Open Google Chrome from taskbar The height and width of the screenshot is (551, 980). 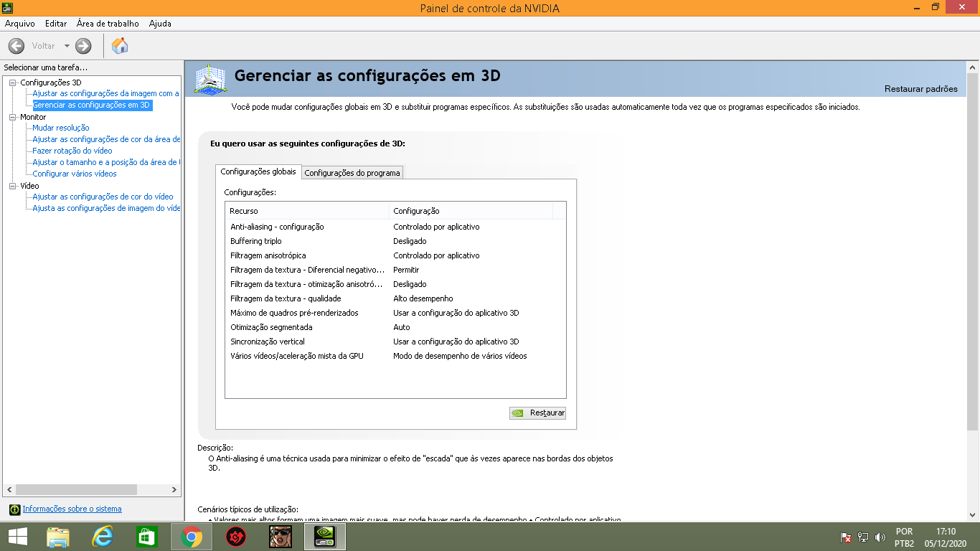pos(191,537)
